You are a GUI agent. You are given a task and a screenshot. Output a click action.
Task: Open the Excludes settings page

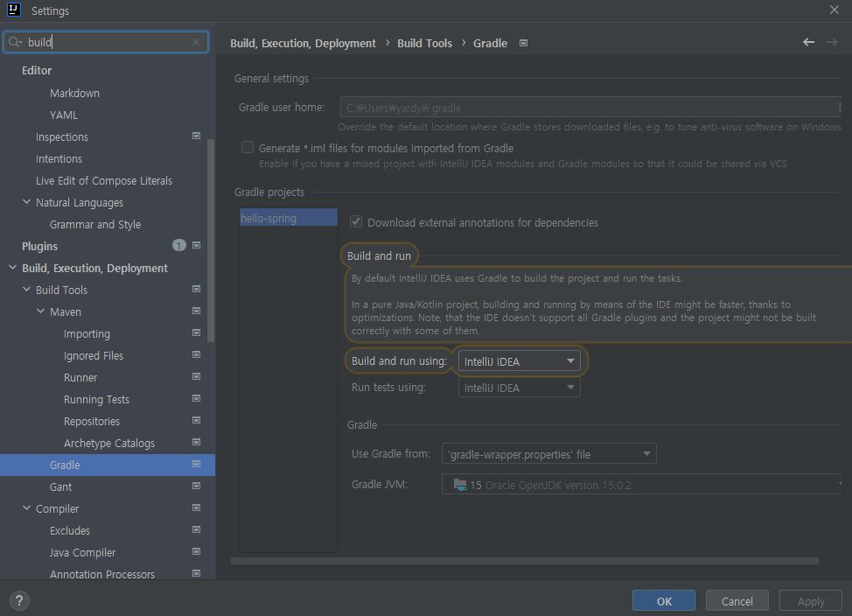tap(70, 530)
